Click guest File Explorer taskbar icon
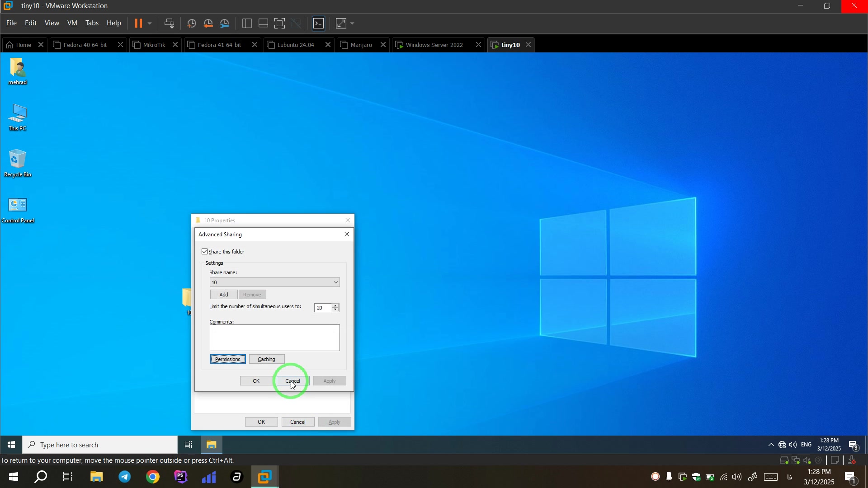This screenshot has width=868, height=488. 211,445
